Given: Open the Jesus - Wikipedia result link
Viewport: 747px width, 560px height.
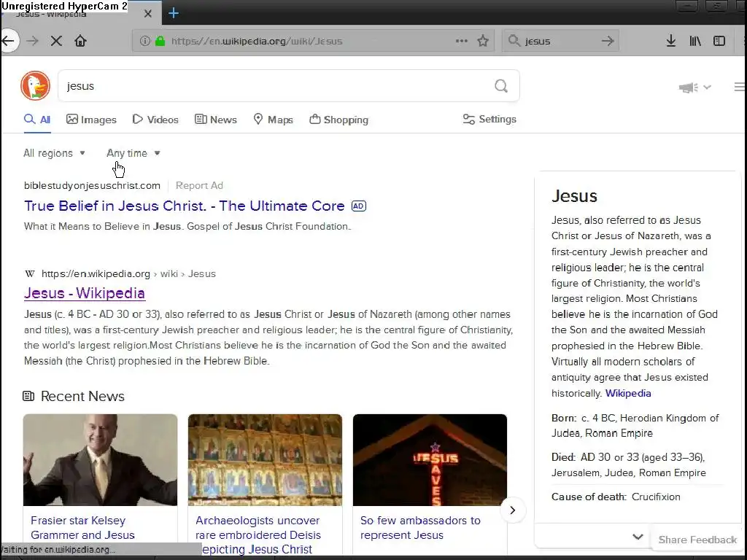Looking at the screenshot, I should 85,293.
